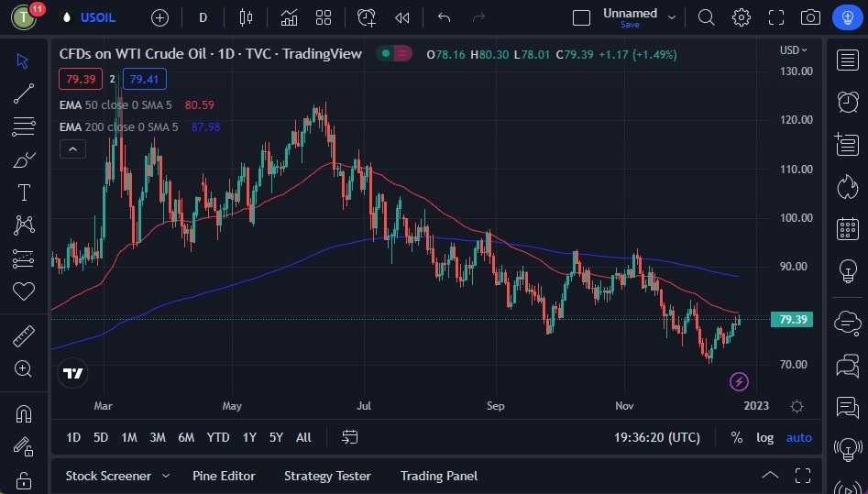Toggle the log scale option
The width and height of the screenshot is (868, 494).
point(764,437)
